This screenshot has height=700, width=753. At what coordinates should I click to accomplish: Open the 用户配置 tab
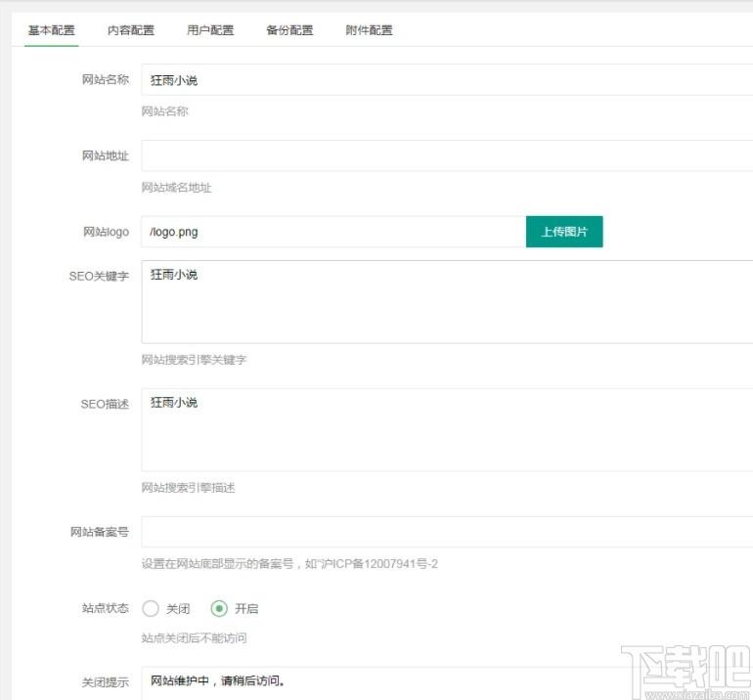click(x=210, y=30)
